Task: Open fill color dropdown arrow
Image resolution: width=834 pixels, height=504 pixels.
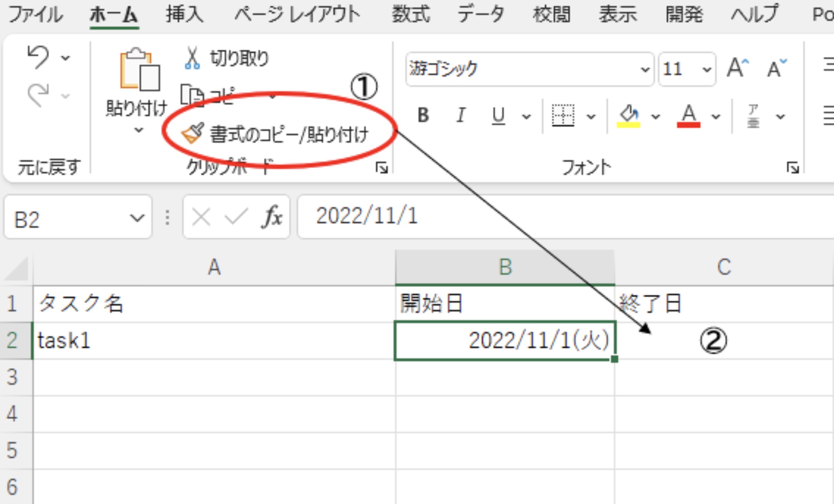Action: pyautogui.click(x=656, y=117)
